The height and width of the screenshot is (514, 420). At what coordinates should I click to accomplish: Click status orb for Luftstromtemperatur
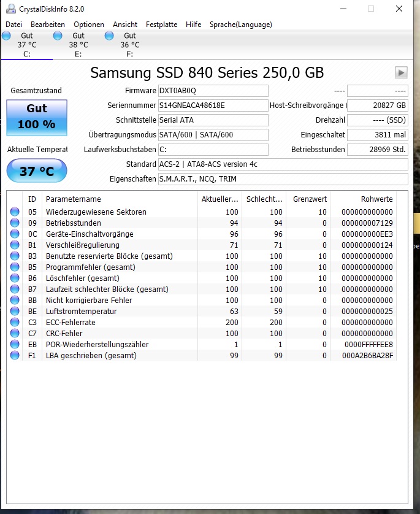[x=15, y=311]
